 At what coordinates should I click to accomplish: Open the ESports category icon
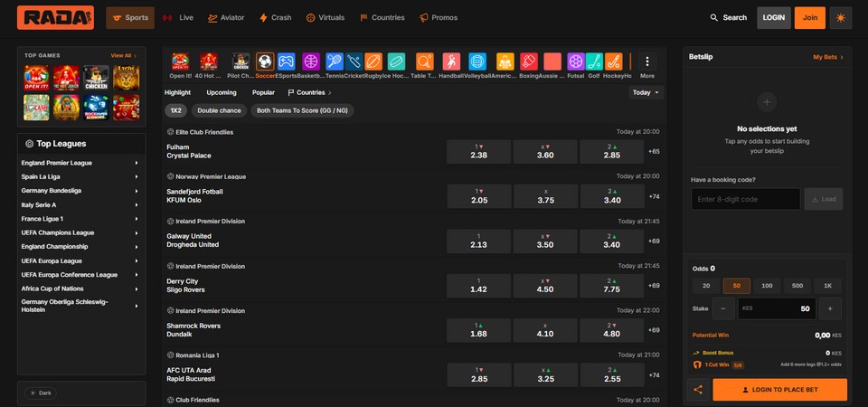287,62
